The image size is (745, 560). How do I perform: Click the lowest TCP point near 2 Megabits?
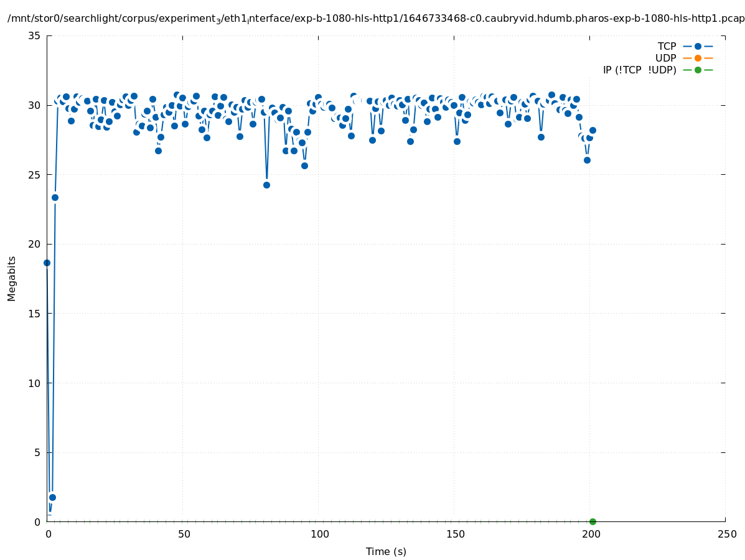click(52, 497)
